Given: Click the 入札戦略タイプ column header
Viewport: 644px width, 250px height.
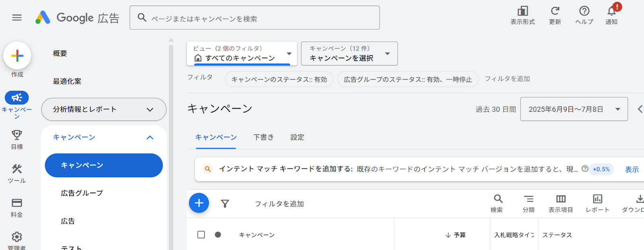Looking at the screenshot, I should point(514,235).
